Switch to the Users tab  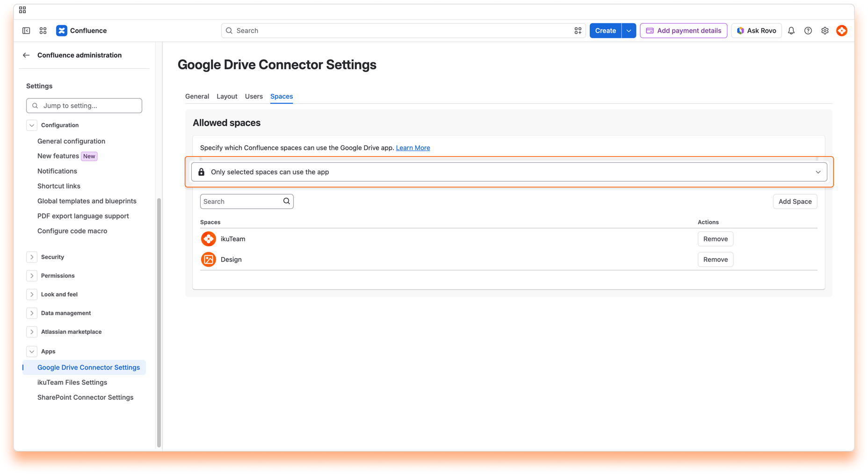point(253,96)
